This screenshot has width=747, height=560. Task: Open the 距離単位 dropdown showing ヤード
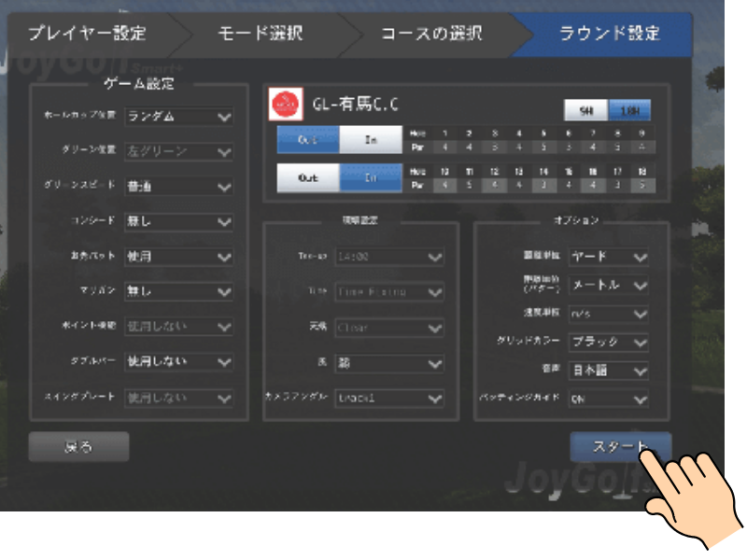609,257
